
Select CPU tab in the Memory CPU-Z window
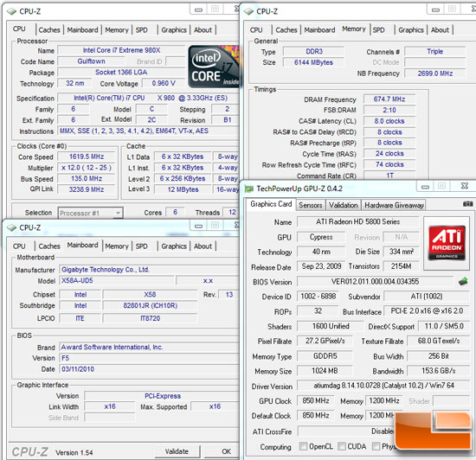[256, 30]
